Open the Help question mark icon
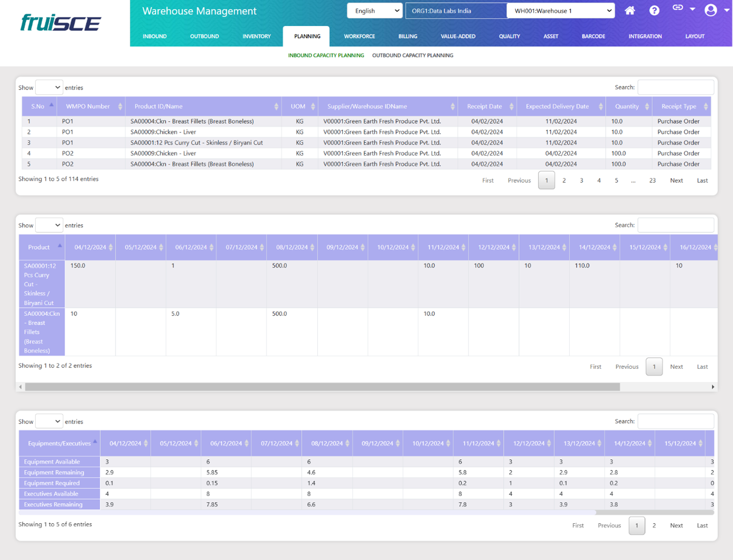The image size is (733, 560). 654,11
